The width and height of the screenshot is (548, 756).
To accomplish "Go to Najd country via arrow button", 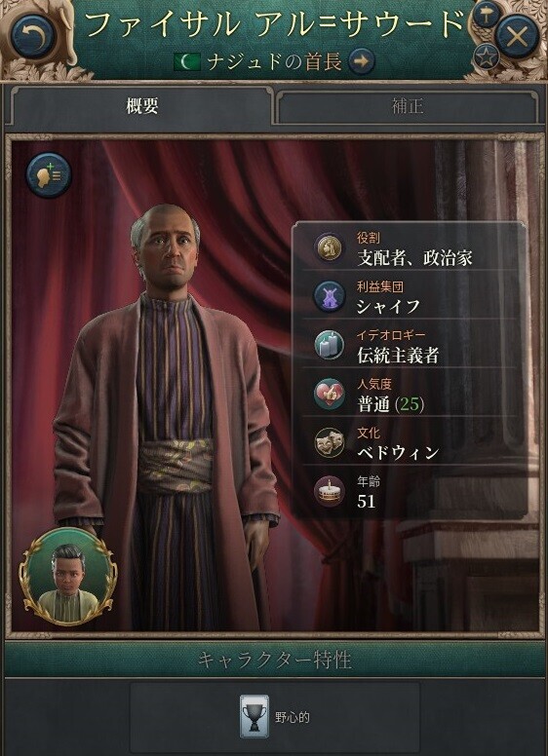I will pyautogui.click(x=362, y=61).
